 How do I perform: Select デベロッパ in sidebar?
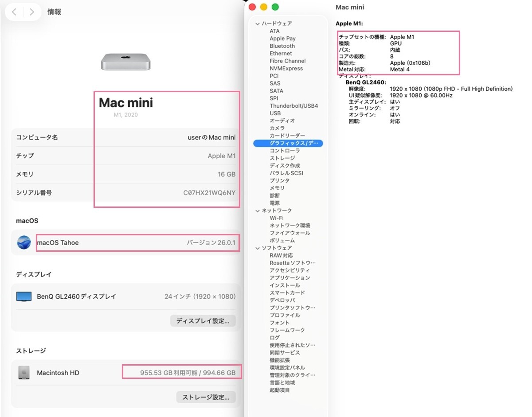[x=282, y=300]
